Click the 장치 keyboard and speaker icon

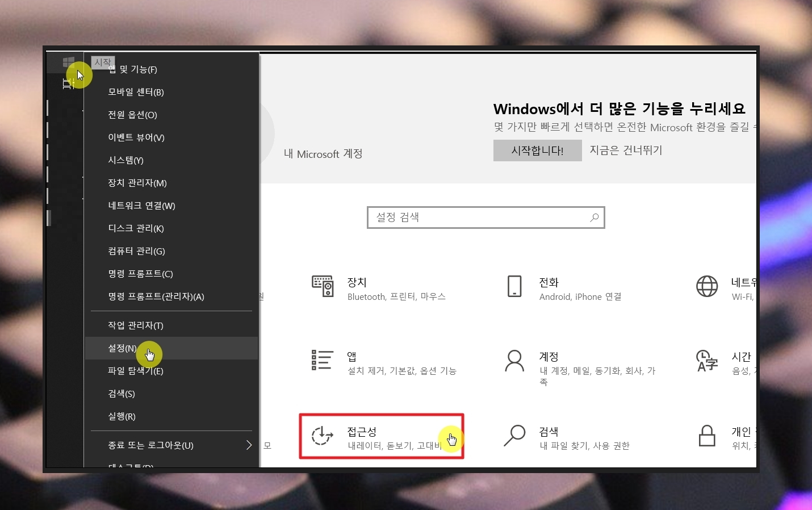pos(323,286)
